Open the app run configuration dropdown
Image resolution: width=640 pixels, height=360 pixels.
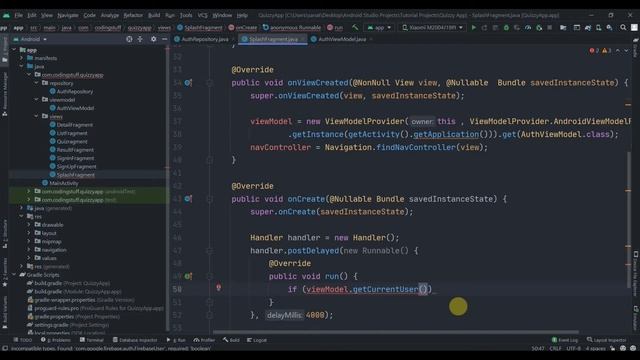click(379, 28)
